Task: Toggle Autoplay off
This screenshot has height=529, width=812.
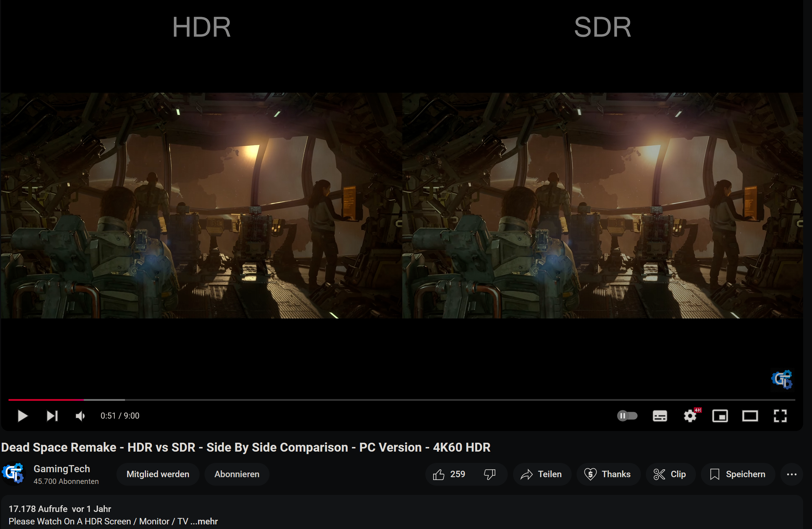Action: pyautogui.click(x=627, y=416)
